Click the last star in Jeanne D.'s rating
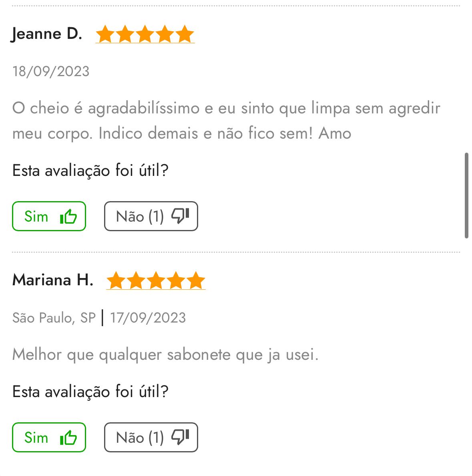Image resolution: width=472 pixels, height=476 pixels. [185, 34]
